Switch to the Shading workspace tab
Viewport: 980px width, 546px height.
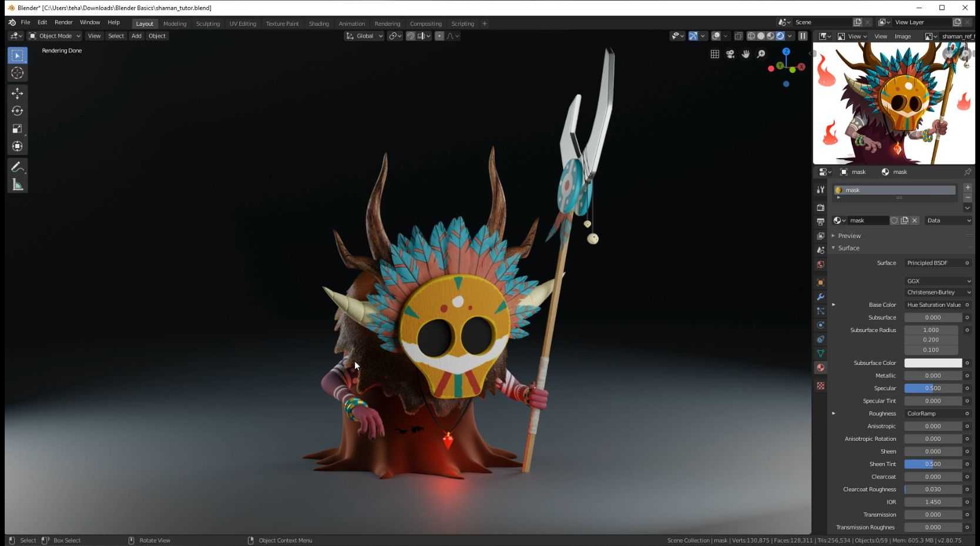[318, 24]
